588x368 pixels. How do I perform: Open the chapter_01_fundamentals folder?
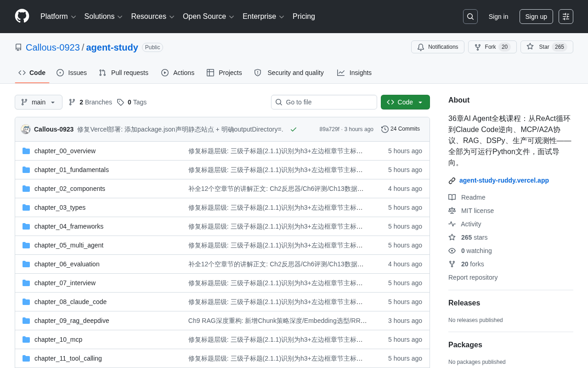click(72, 170)
